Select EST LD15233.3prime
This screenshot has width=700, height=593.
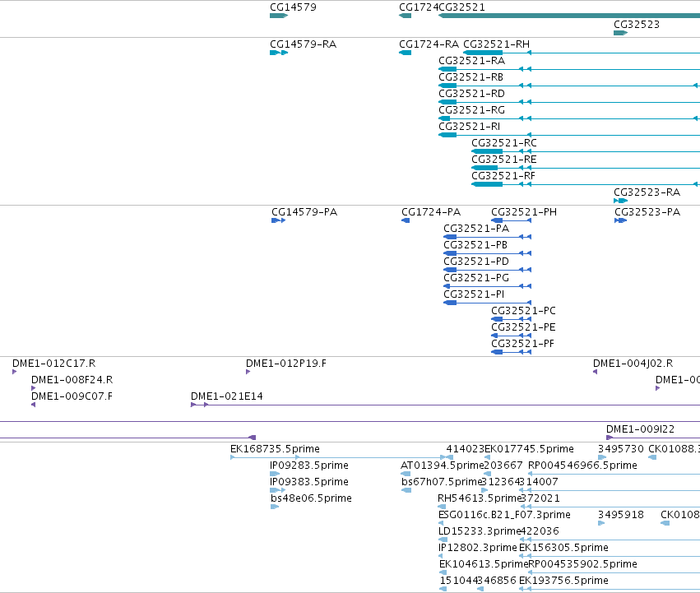480,532
